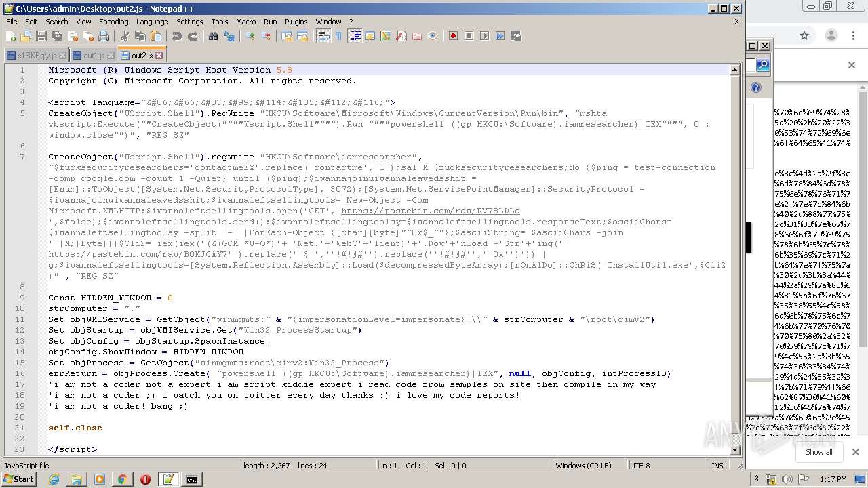The width and height of the screenshot is (868, 488).
Task: Cut selection with scissors icon
Action: (125, 36)
